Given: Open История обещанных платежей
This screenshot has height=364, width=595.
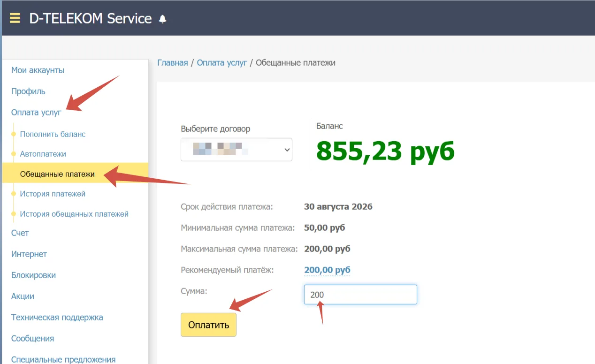Looking at the screenshot, I should [x=74, y=214].
